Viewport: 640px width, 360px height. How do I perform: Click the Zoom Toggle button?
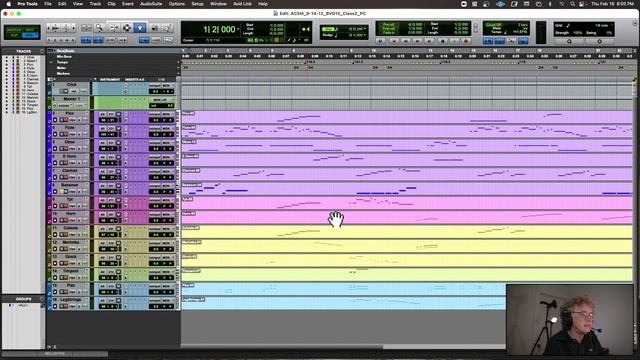(86, 28)
